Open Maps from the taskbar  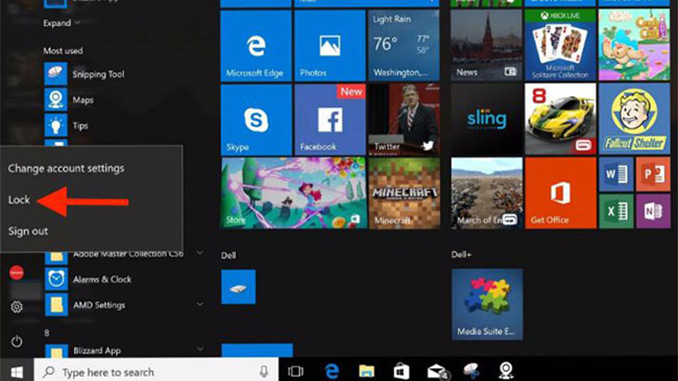point(506,371)
